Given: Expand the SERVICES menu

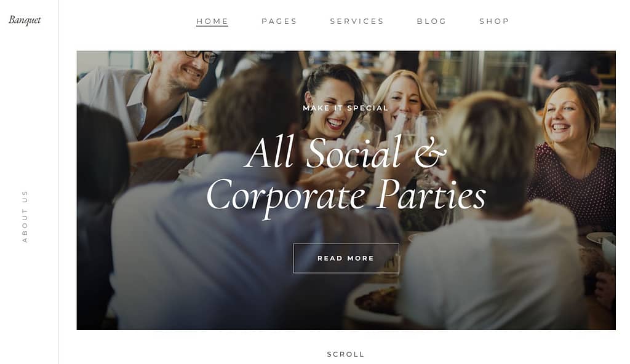Looking at the screenshot, I should tap(357, 22).
